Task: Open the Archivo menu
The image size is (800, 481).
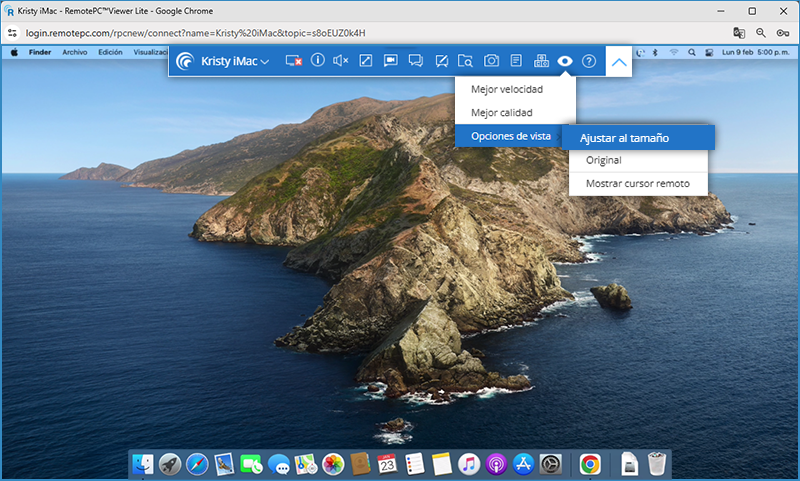Action: 74,52
